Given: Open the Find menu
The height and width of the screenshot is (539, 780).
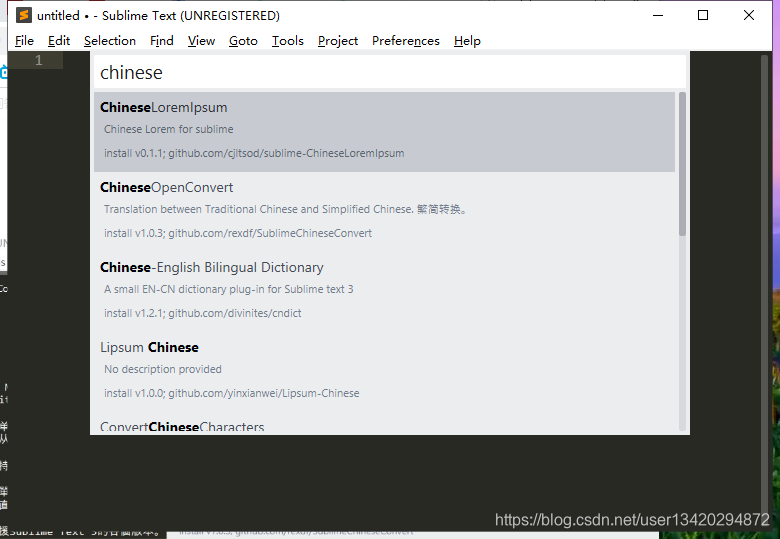Looking at the screenshot, I should 162,41.
